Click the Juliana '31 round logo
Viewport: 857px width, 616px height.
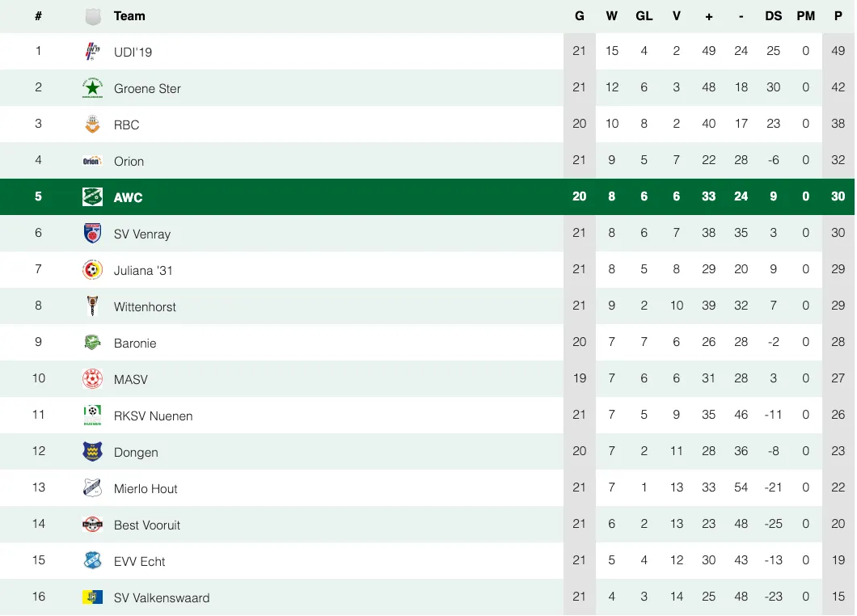tap(92, 269)
